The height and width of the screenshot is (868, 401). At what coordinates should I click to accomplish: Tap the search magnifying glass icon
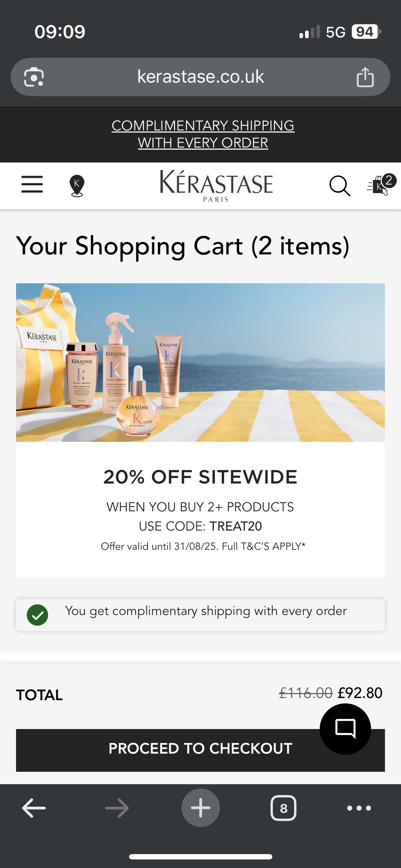pyautogui.click(x=339, y=186)
